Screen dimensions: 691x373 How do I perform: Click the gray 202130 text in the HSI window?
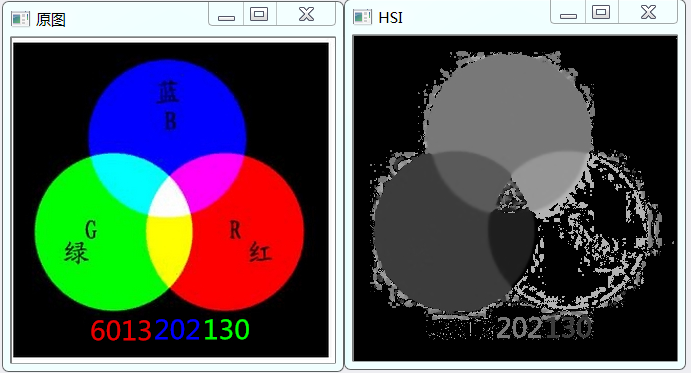point(544,328)
